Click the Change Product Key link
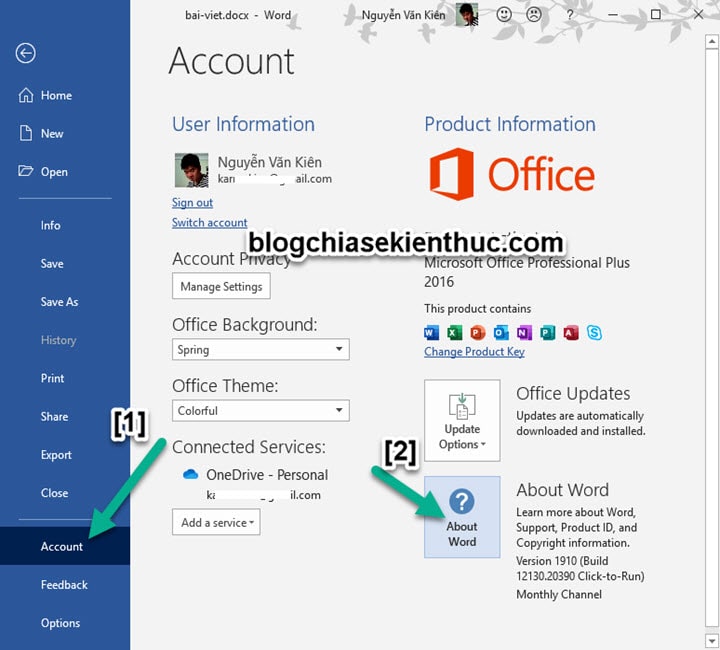Viewport: 720px width, 650px height. pyautogui.click(x=474, y=351)
